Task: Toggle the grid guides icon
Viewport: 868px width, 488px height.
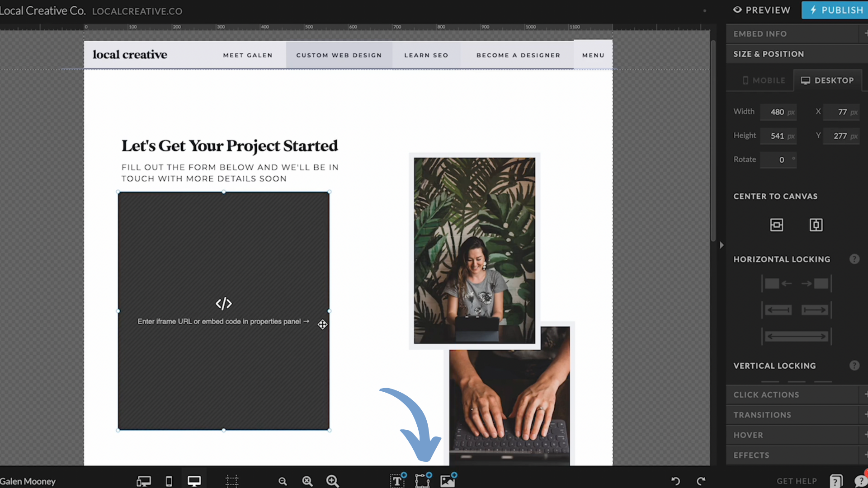Action: 231,480
